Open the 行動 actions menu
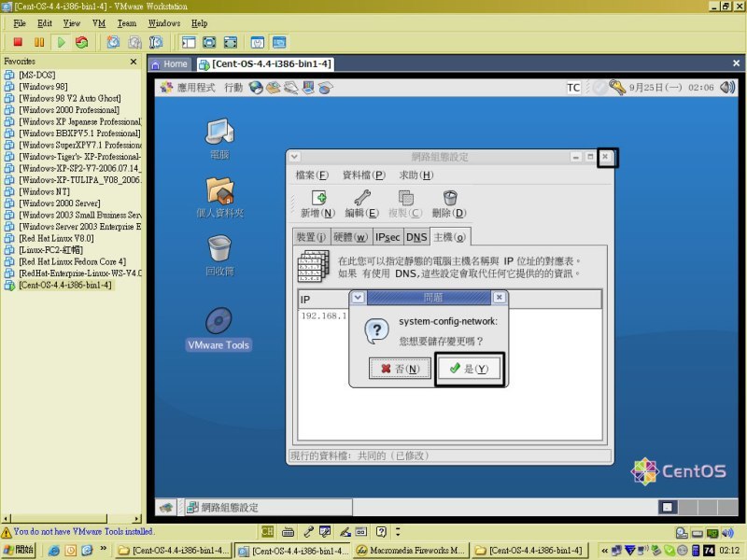 coord(233,88)
